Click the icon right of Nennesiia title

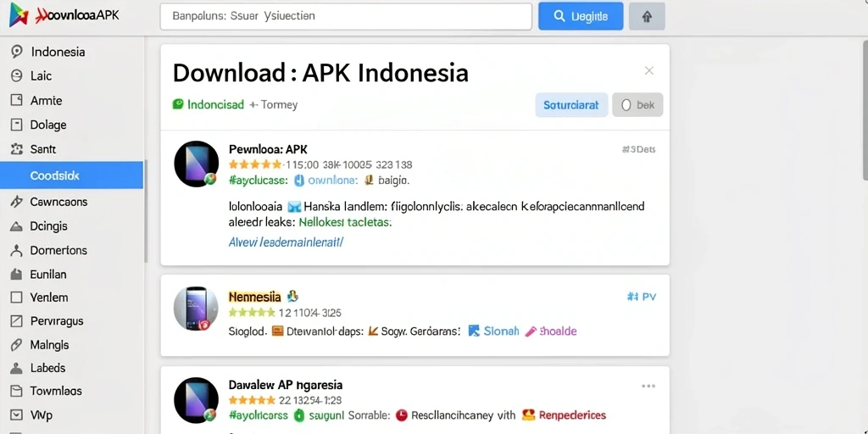pos(293,296)
